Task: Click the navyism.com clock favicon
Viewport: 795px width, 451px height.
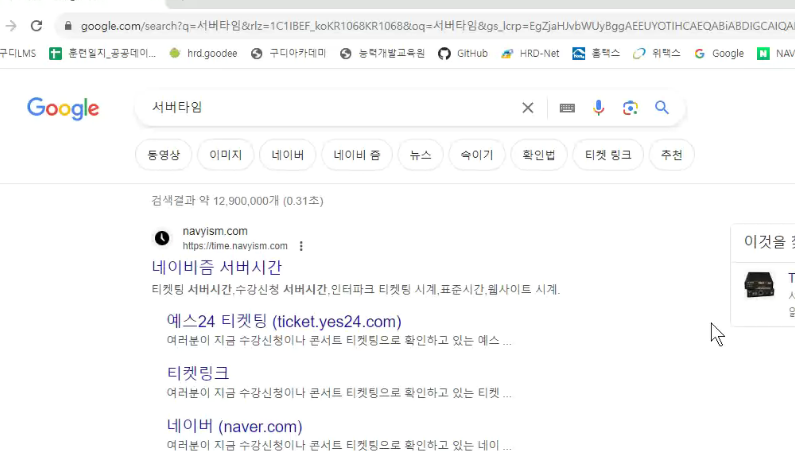Action: (162, 238)
